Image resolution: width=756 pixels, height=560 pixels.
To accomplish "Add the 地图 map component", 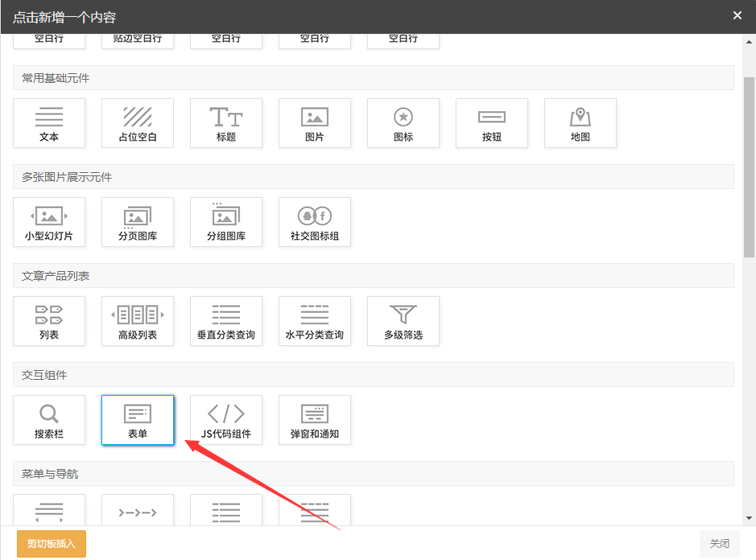I will [x=580, y=123].
